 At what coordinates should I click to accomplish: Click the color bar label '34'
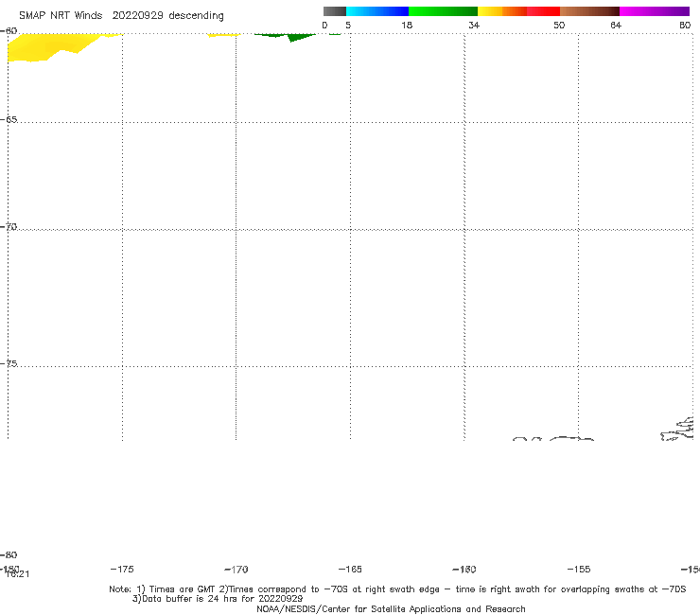click(x=474, y=26)
